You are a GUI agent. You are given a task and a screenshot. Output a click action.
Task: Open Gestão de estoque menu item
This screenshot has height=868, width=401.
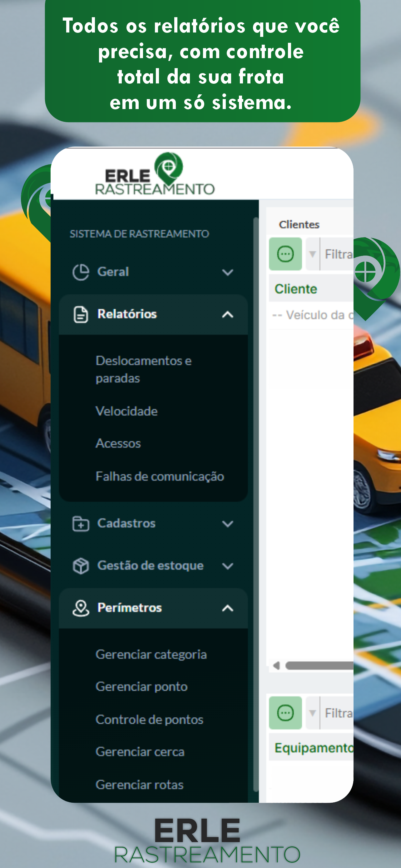click(x=153, y=566)
